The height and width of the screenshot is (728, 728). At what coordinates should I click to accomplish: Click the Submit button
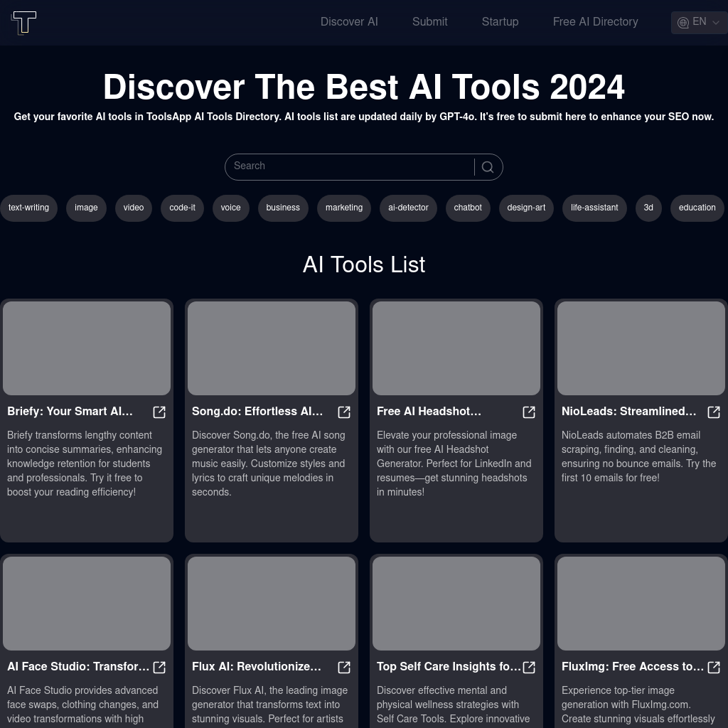(x=429, y=23)
